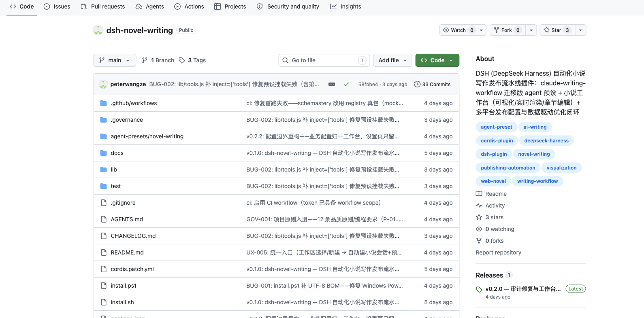Click the install.sh file icon
The height and width of the screenshot is (318, 644).
click(103, 302)
